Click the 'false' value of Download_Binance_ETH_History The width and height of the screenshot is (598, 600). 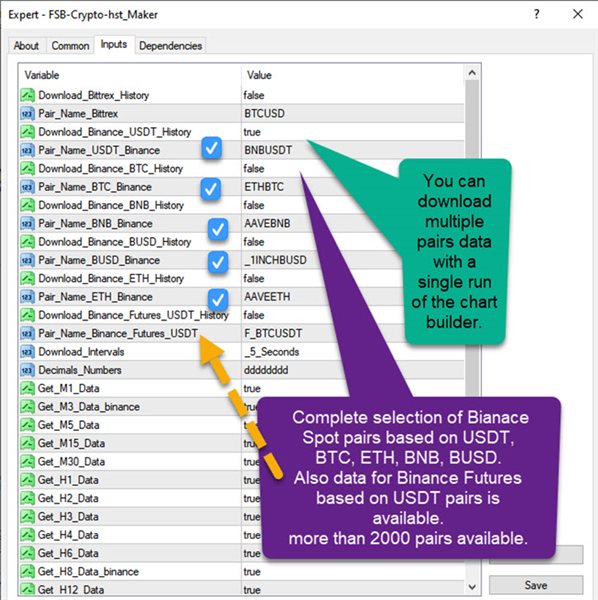pyautogui.click(x=254, y=278)
